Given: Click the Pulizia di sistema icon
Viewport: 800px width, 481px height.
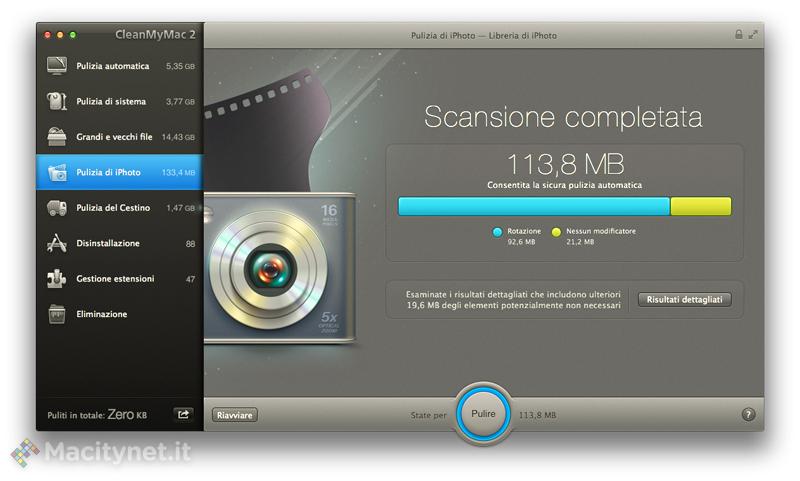Looking at the screenshot, I should (x=57, y=101).
